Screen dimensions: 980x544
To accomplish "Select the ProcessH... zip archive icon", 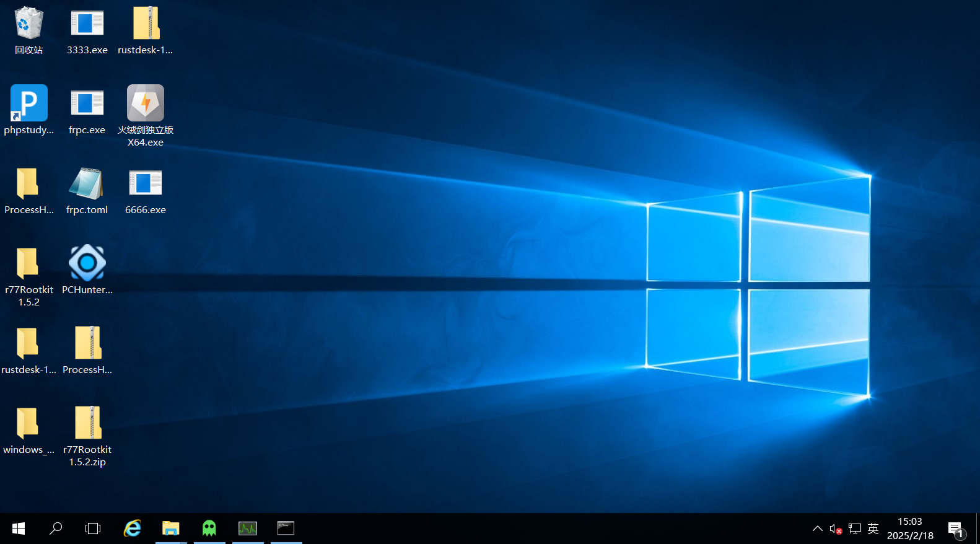I will [87, 351].
